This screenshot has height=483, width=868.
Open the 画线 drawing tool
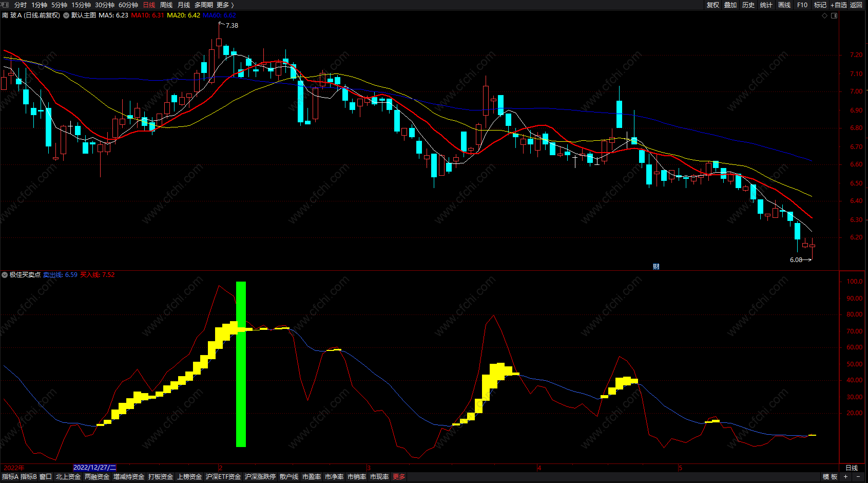tap(784, 5)
